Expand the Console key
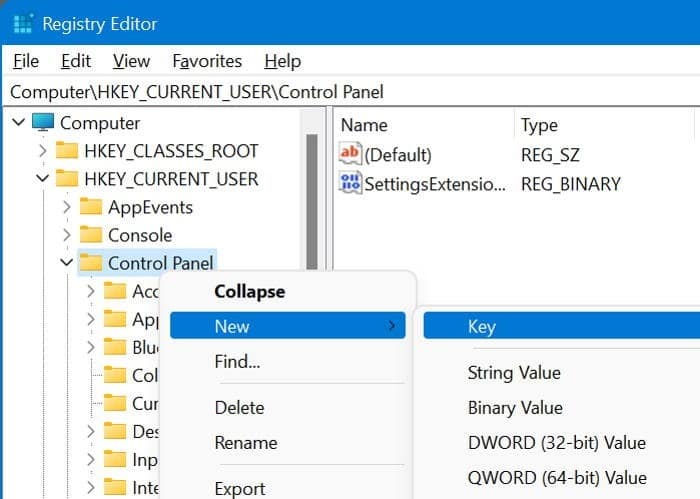This screenshot has height=499, width=700. point(67,235)
